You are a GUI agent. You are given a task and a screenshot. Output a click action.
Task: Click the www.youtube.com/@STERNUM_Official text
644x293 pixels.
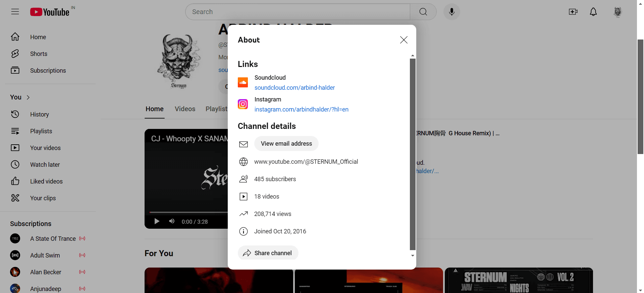click(306, 162)
